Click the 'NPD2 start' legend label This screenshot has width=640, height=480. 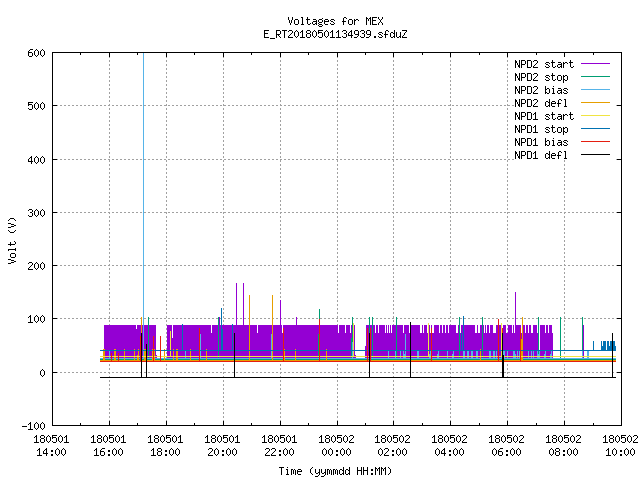click(544, 64)
